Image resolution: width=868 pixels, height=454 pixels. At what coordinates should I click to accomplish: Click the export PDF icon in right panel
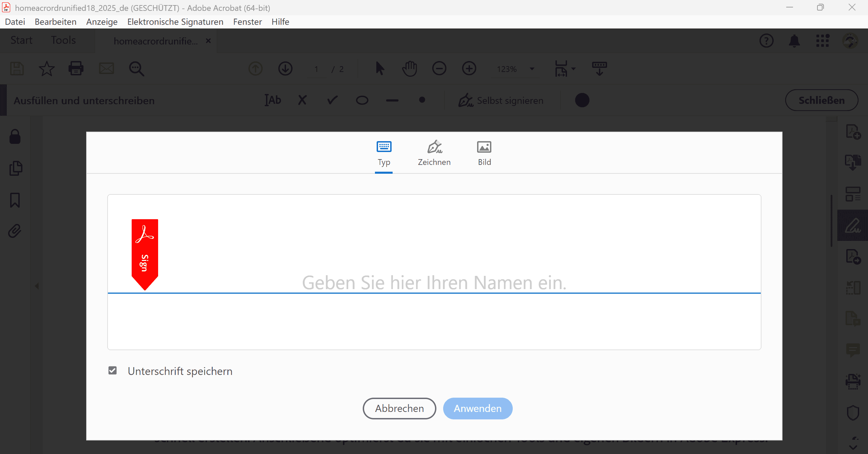(853, 163)
